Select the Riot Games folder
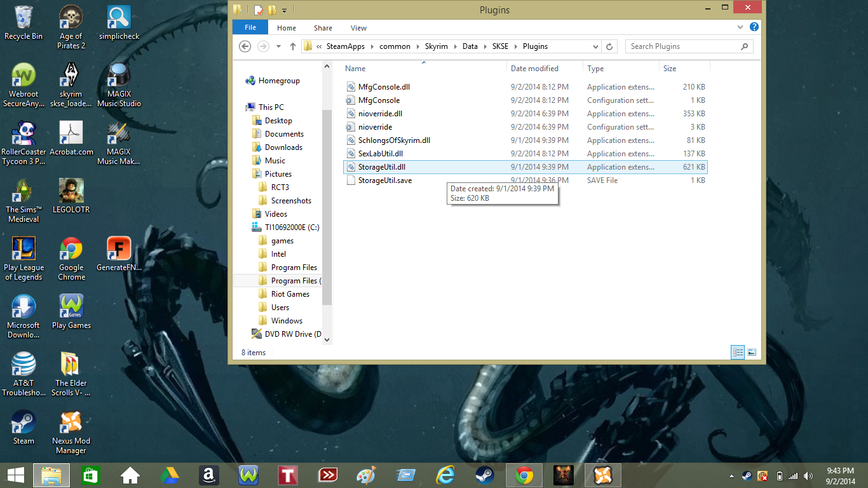 tap(290, 294)
